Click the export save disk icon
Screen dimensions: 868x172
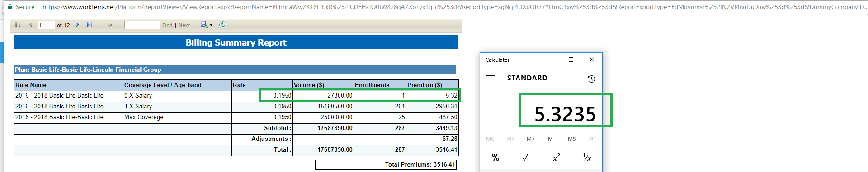[x=204, y=25]
